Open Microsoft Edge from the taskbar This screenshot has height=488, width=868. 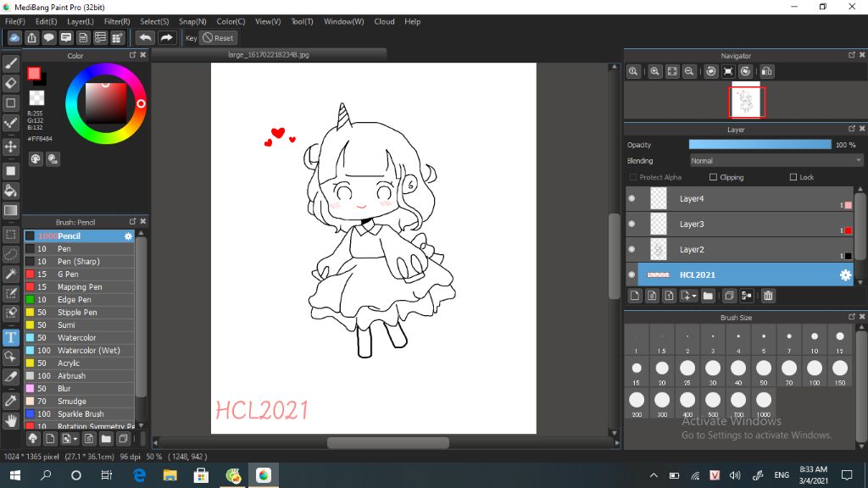[139, 475]
